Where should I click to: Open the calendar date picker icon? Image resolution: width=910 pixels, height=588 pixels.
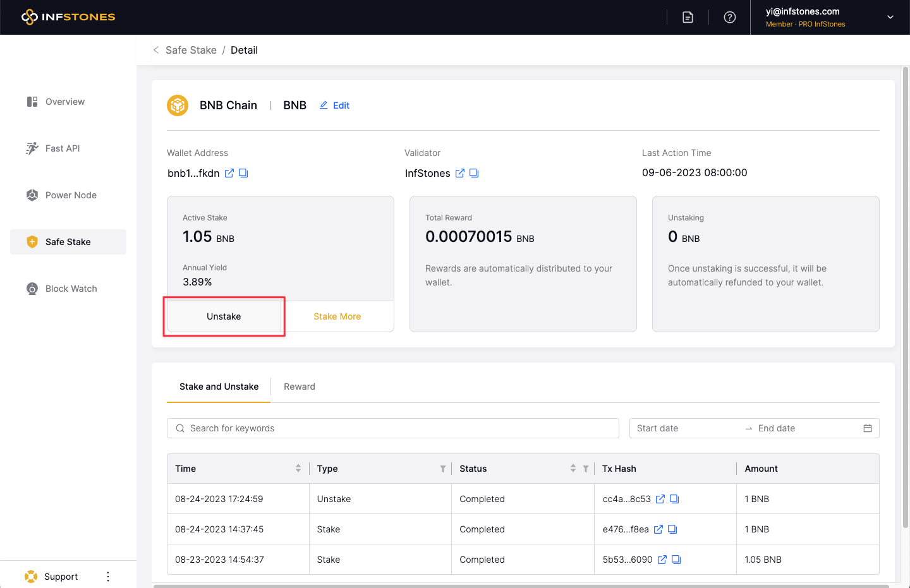[x=868, y=428]
